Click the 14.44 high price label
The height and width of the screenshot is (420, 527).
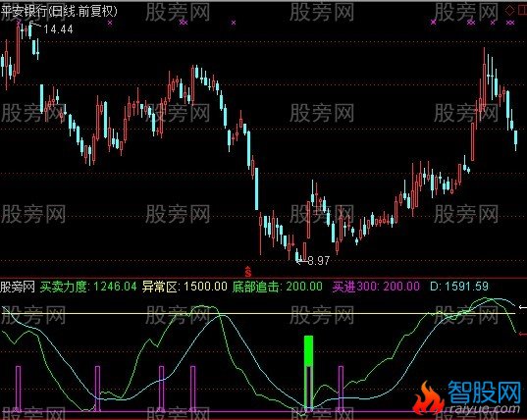click(58, 29)
